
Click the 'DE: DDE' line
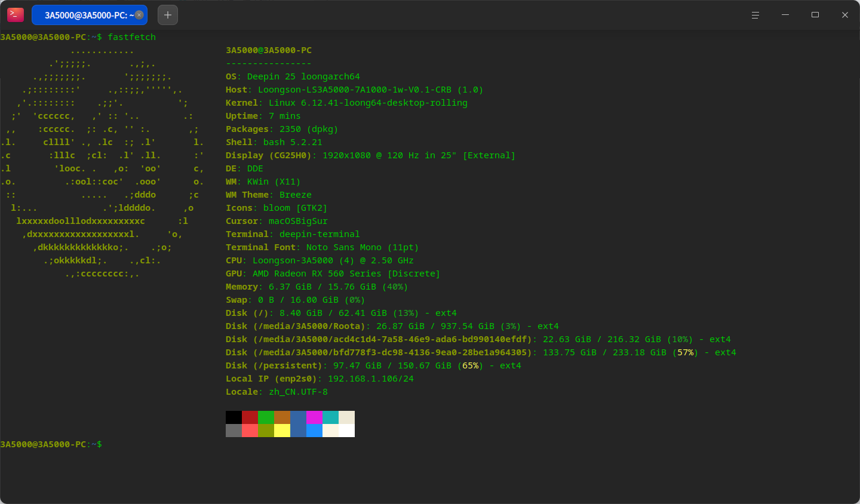click(x=244, y=168)
